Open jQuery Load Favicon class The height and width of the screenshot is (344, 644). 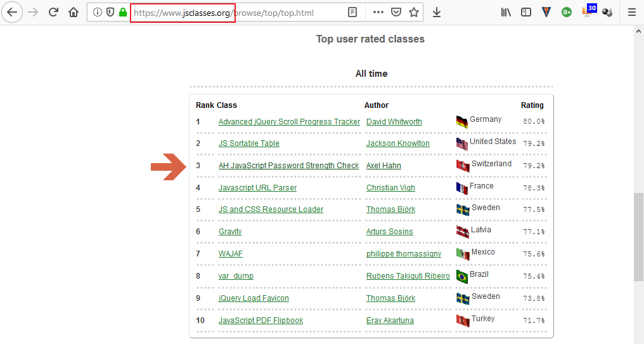coord(254,298)
